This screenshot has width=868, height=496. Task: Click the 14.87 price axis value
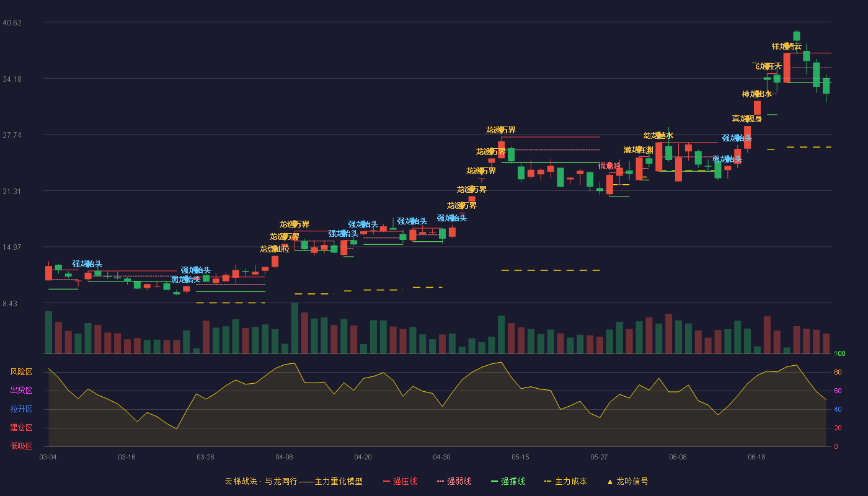coord(12,247)
